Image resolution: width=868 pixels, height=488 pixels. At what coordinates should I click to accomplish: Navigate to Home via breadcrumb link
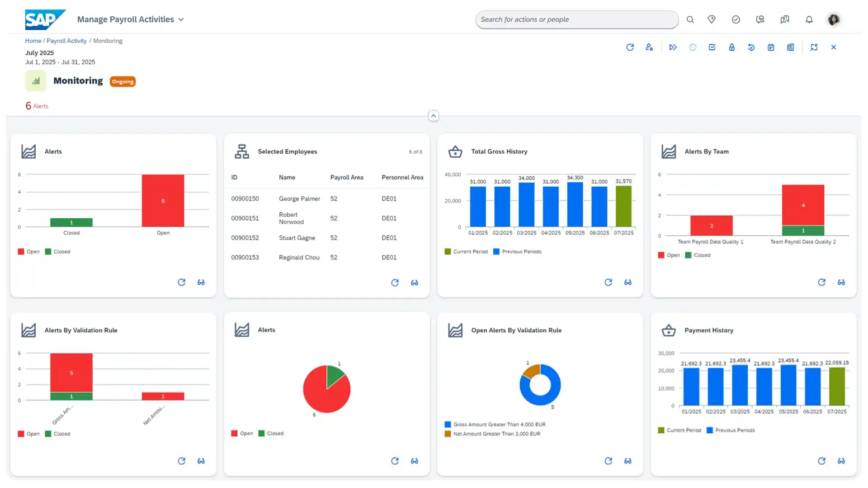pos(33,41)
